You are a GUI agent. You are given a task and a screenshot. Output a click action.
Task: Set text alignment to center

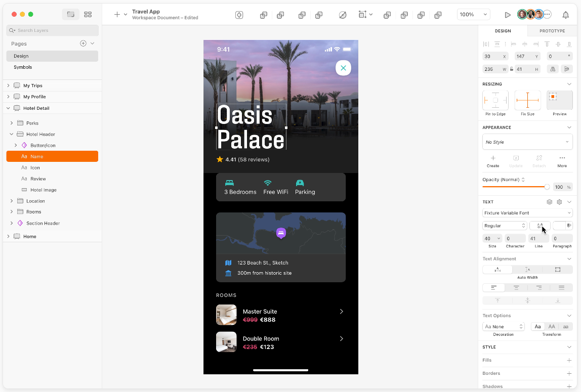(516, 288)
